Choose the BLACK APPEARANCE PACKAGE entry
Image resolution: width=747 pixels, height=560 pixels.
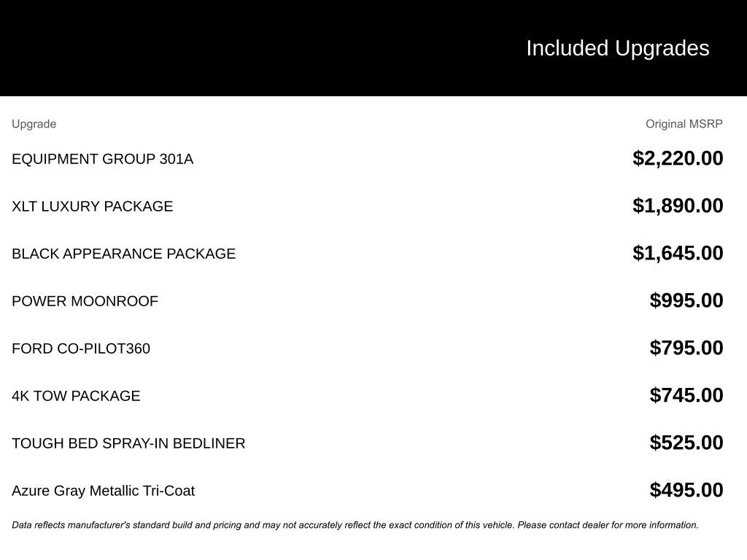tap(124, 253)
